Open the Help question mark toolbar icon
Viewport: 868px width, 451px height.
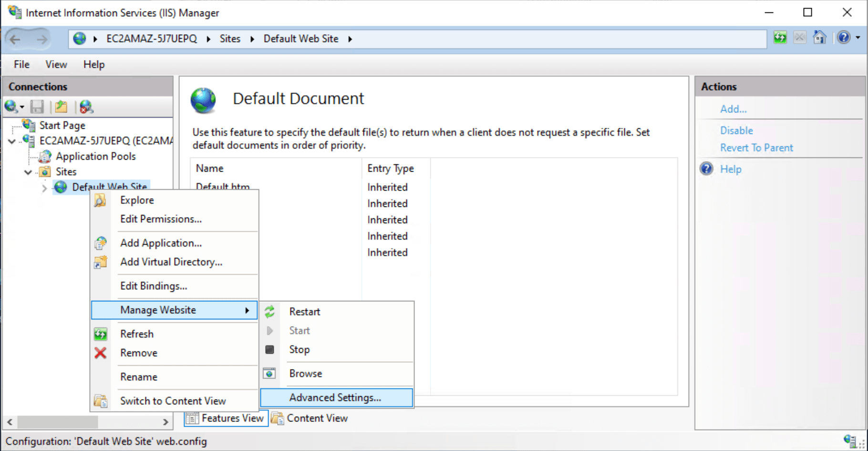click(x=843, y=38)
